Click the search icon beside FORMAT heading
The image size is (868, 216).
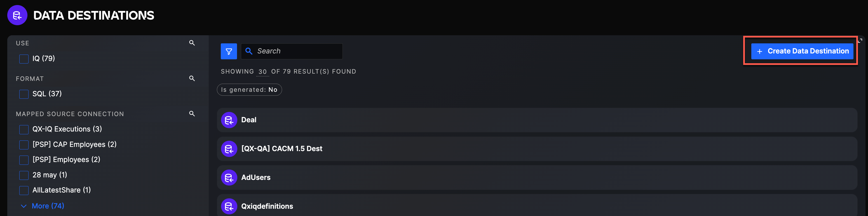tap(192, 78)
